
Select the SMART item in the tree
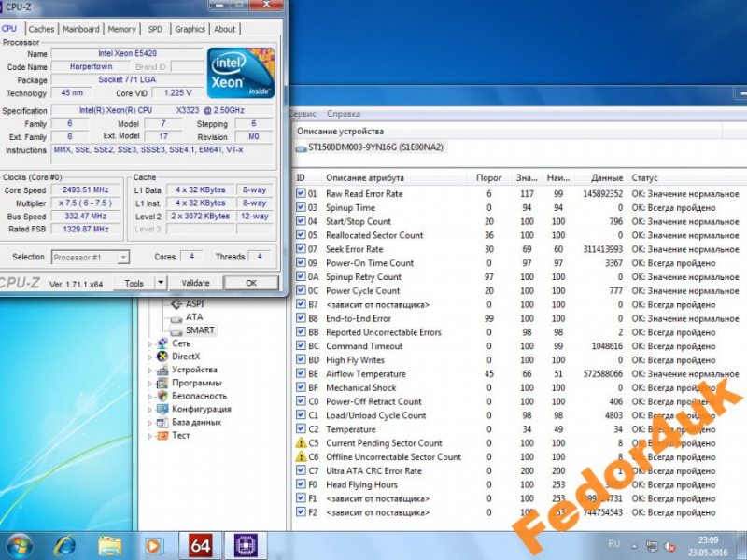(200, 330)
